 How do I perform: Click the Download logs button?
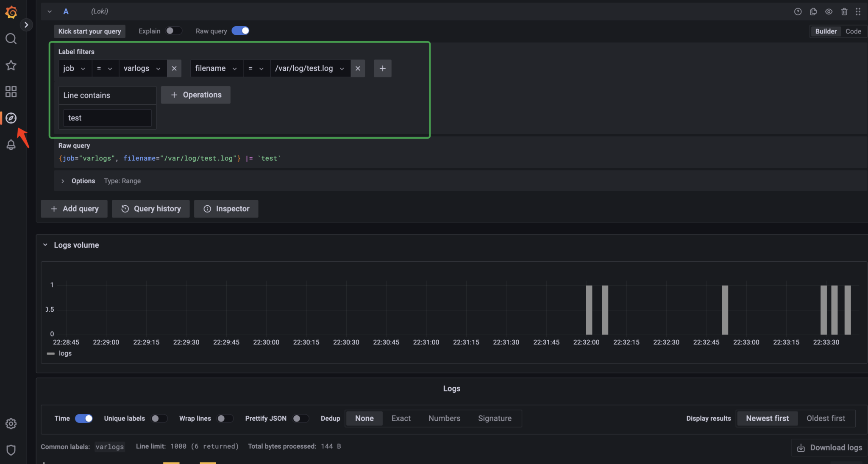829,448
